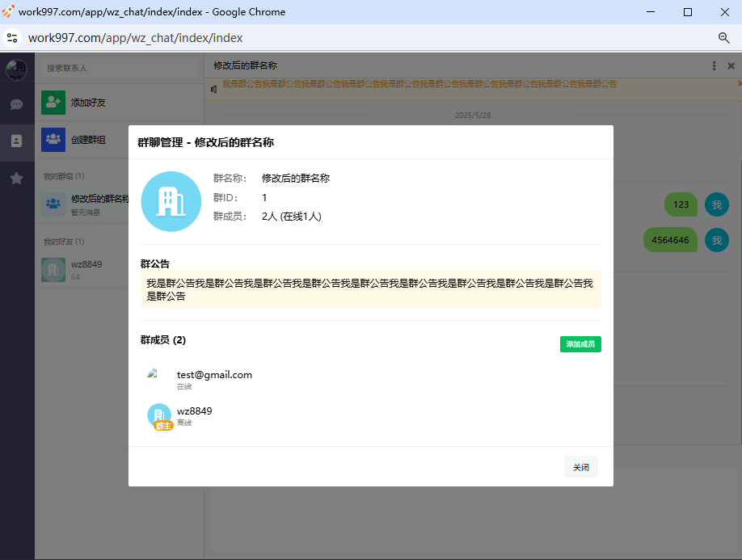The width and height of the screenshot is (742, 560).
Task: Click the browser address bar URL
Action: pos(135,38)
